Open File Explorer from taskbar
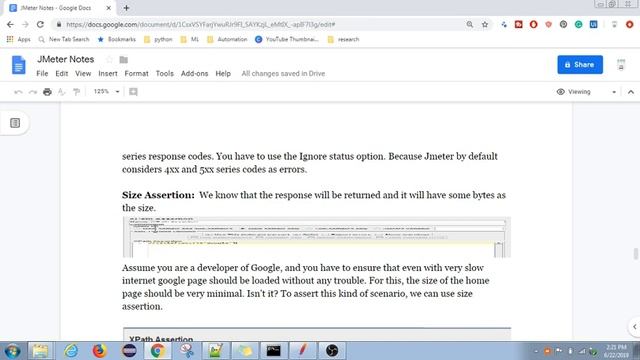This screenshot has height=360, width=640. 40,351
